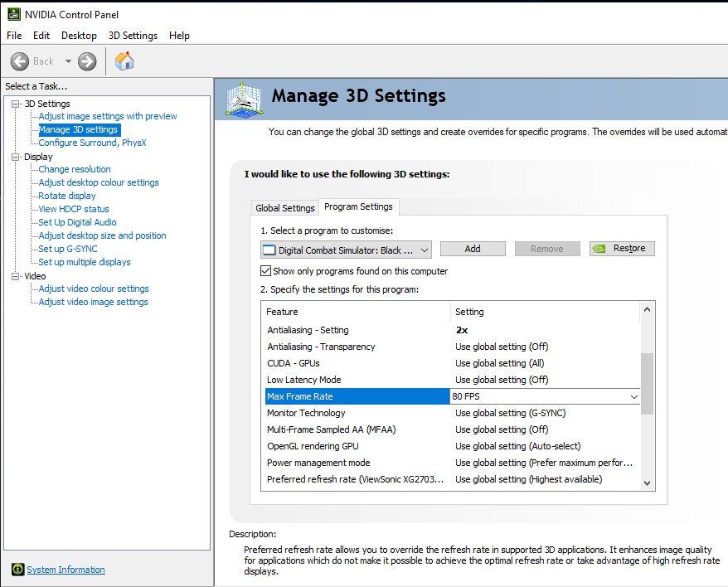This screenshot has width=728, height=587.
Task: Click the Back arrow icon
Action: 20,61
